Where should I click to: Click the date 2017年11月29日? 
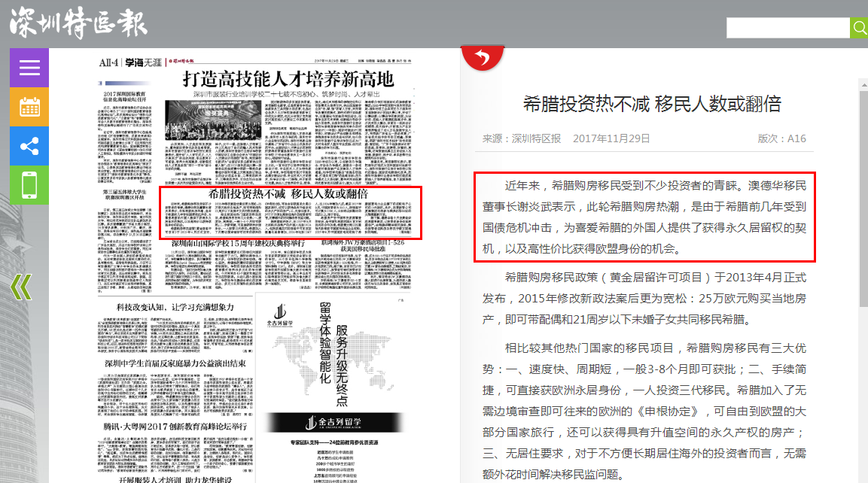tap(611, 138)
